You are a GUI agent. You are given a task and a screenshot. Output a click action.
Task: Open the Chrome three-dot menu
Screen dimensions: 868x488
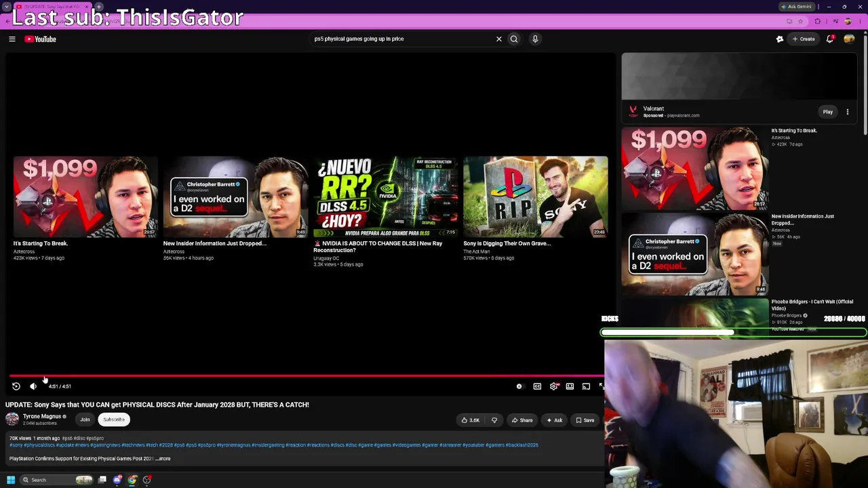(x=860, y=22)
